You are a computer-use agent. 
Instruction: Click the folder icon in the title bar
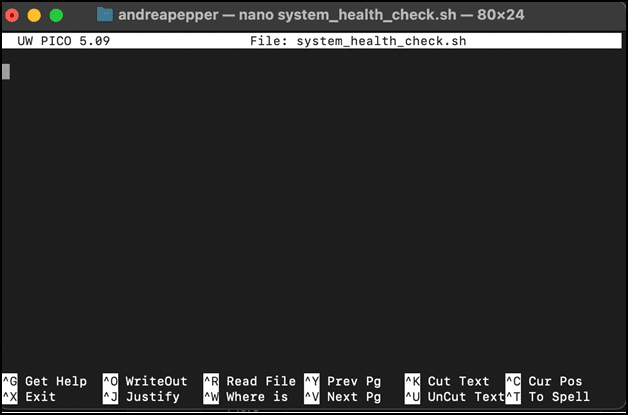[x=105, y=15]
